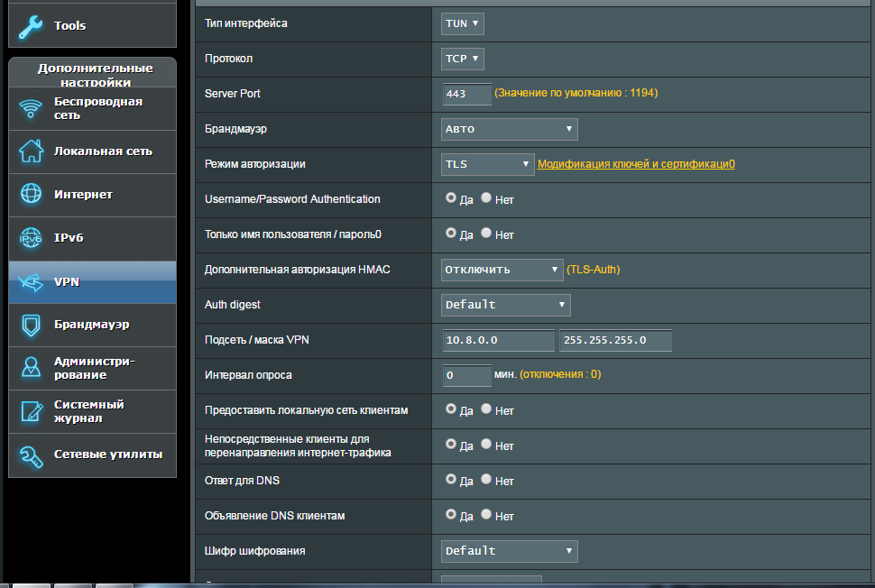Click the default port 1194 hint text
Image resolution: width=875 pixels, height=588 pixels.
[x=576, y=93]
